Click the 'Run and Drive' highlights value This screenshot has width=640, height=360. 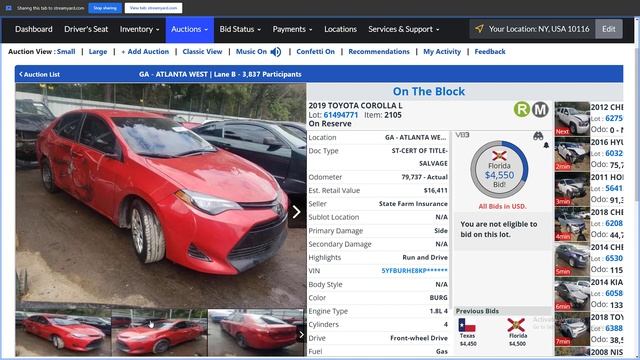pyautogui.click(x=425, y=258)
